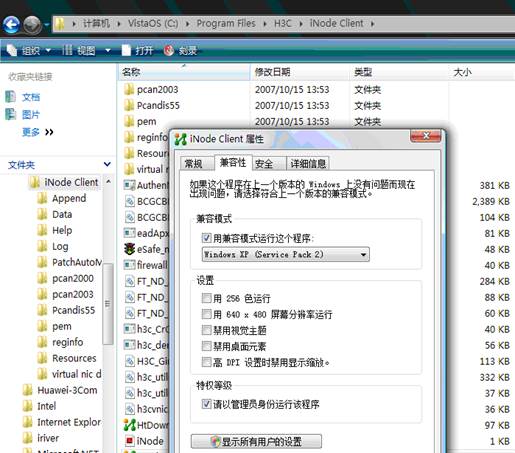Screen dimensions: 515x453
Task: Click the 刻录 burn toolbar icon
Action: point(169,50)
